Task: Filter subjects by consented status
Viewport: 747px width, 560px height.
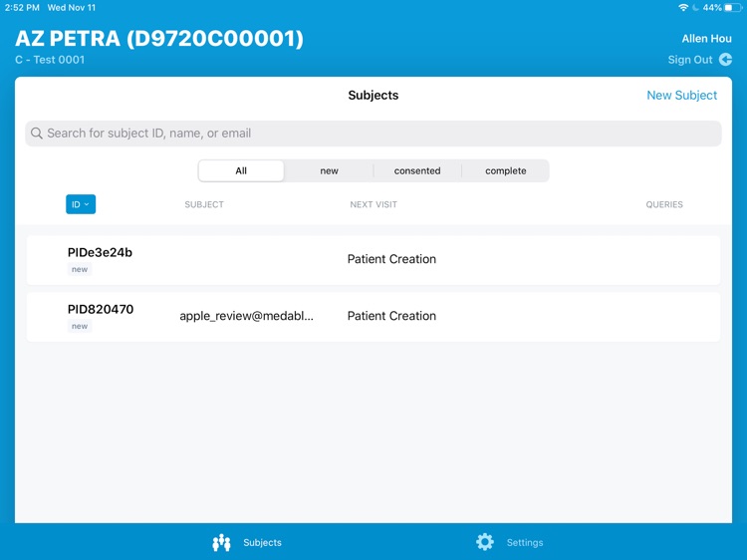Action: [417, 170]
